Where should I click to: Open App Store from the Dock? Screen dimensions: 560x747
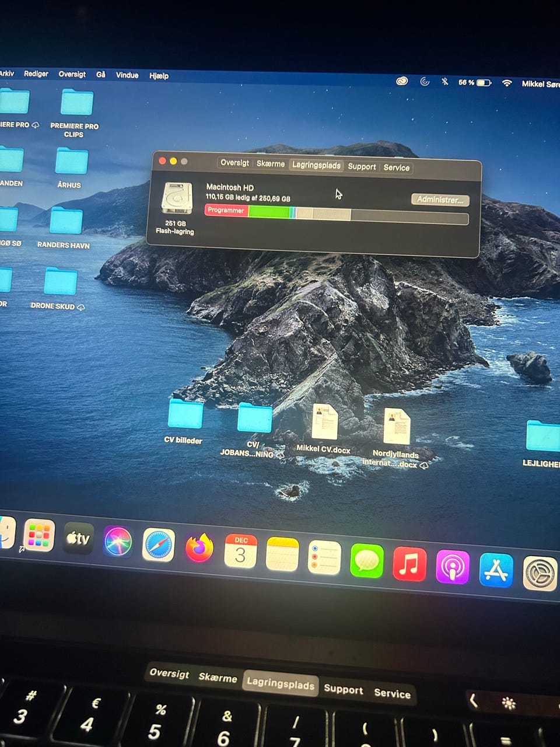pos(496,570)
